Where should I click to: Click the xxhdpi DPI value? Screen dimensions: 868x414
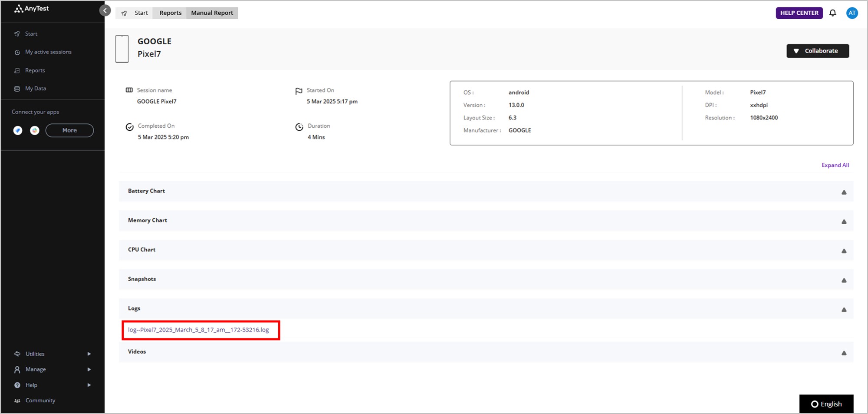tap(759, 105)
